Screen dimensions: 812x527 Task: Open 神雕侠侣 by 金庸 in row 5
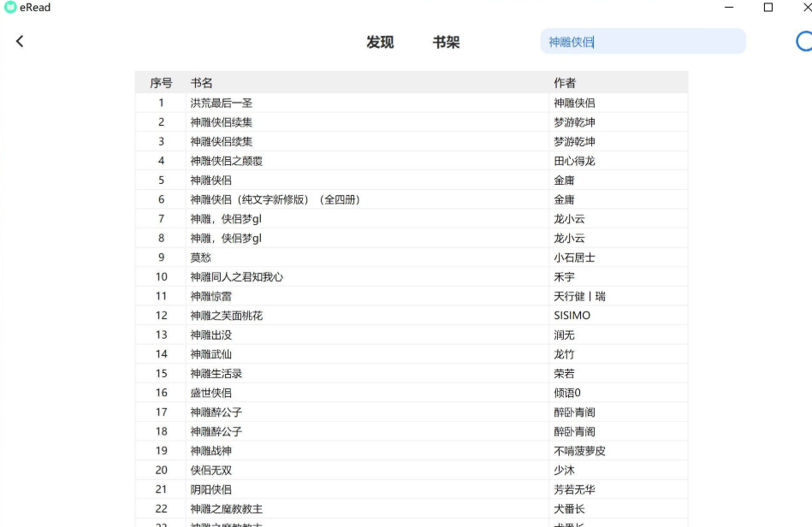point(211,181)
